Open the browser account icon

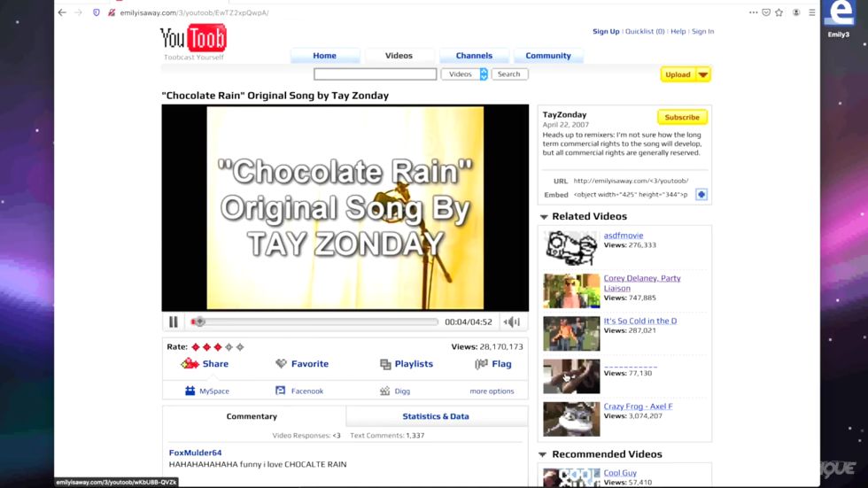(x=796, y=12)
